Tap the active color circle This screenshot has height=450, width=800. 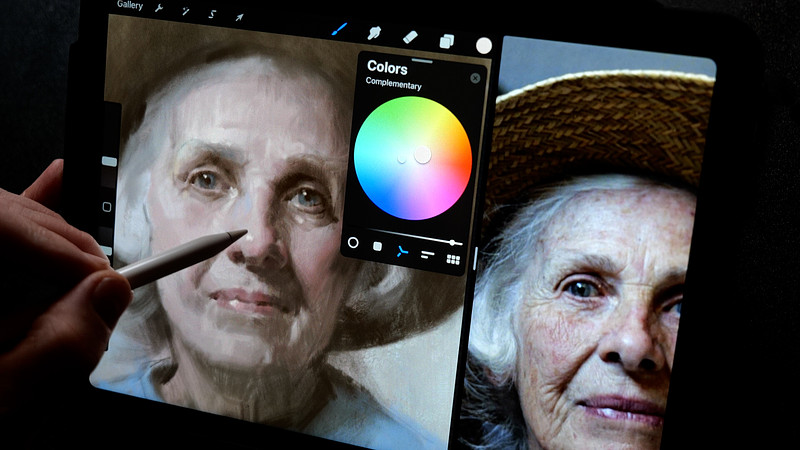[484, 45]
